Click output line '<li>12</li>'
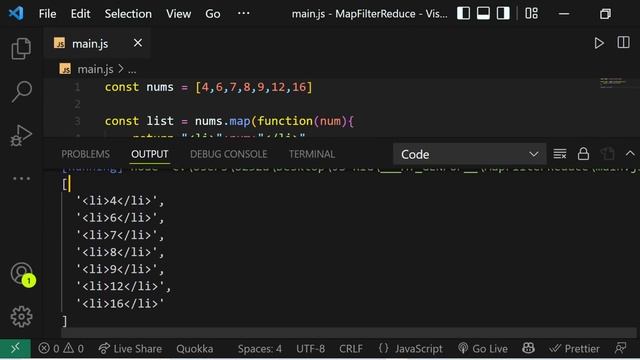This screenshot has width=640, height=360. pyautogui.click(x=124, y=287)
